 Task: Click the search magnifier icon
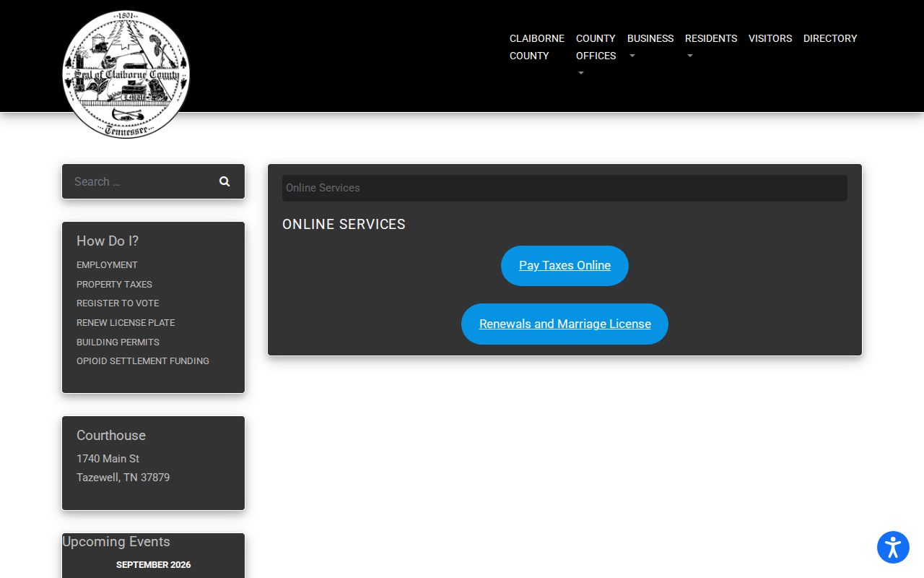point(225,181)
